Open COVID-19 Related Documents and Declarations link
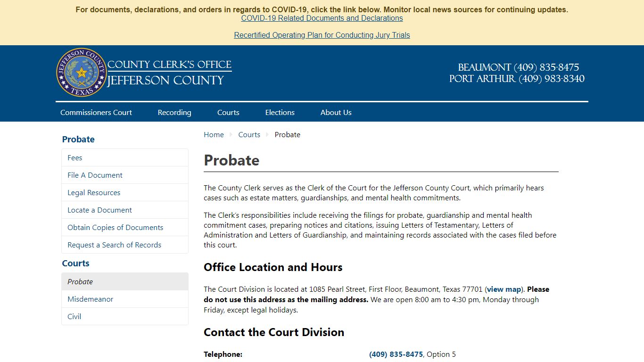Viewport: 644px width, 362px height. coord(322,18)
